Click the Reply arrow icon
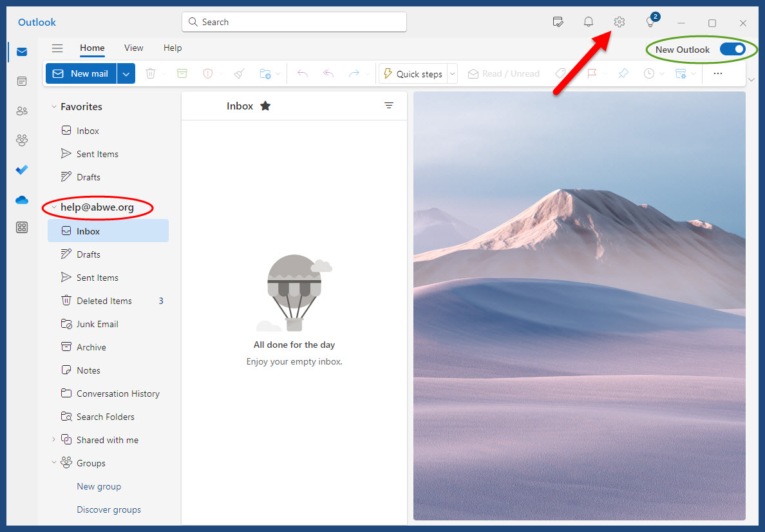The width and height of the screenshot is (765, 532). [303, 73]
